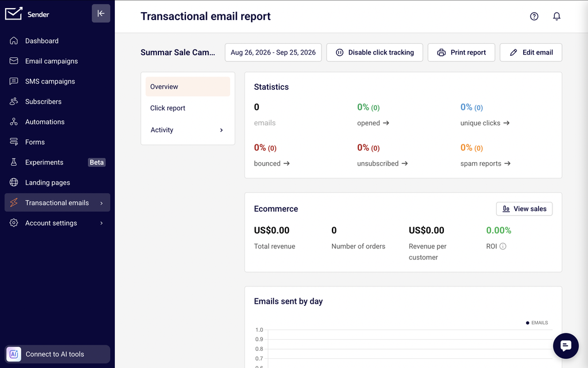Click the Summar Sale Cam... campaign title

point(178,52)
